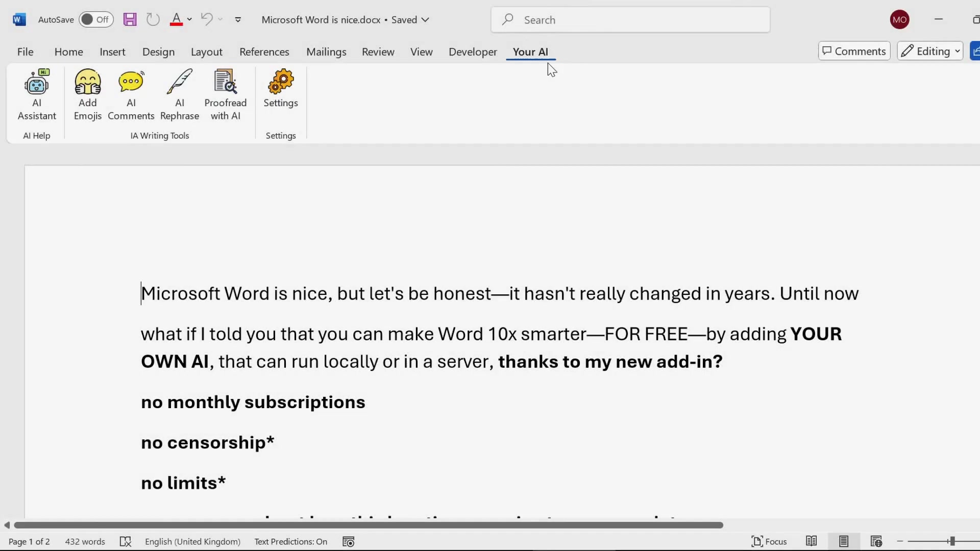Image resolution: width=980 pixels, height=551 pixels.
Task: Open the 432 words count
Action: point(85,541)
